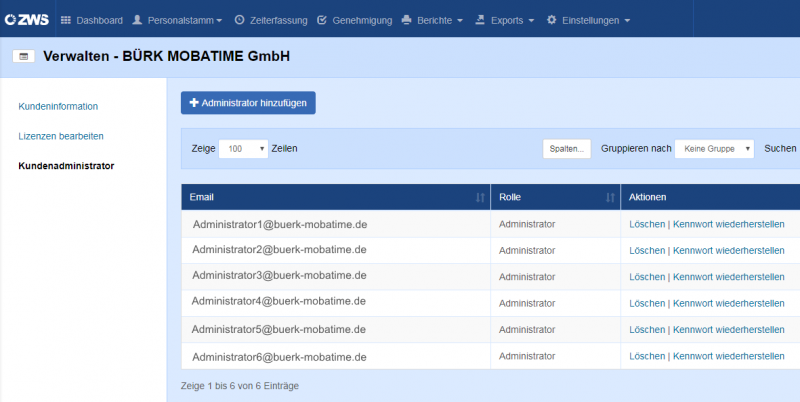Open the Gruppieren nach dropdown
This screenshot has height=402, width=800.
pyautogui.click(x=714, y=149)
